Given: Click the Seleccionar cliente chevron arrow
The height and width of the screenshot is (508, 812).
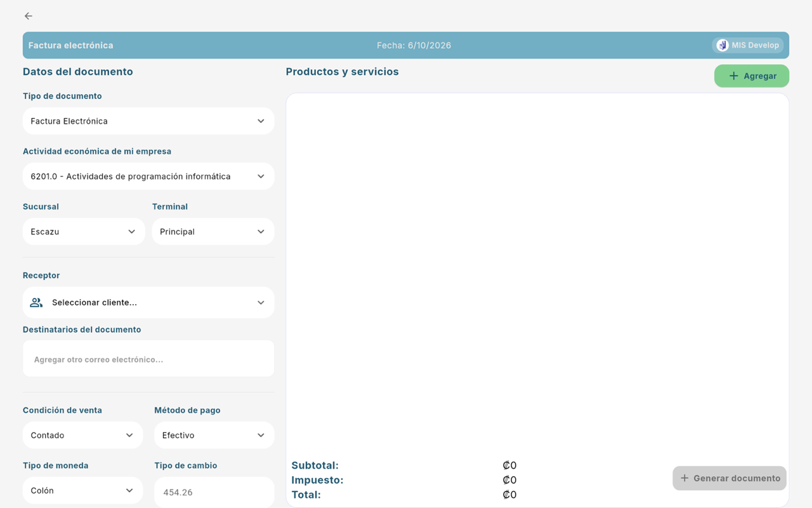Looking at the screenshot, I should 261,302.
